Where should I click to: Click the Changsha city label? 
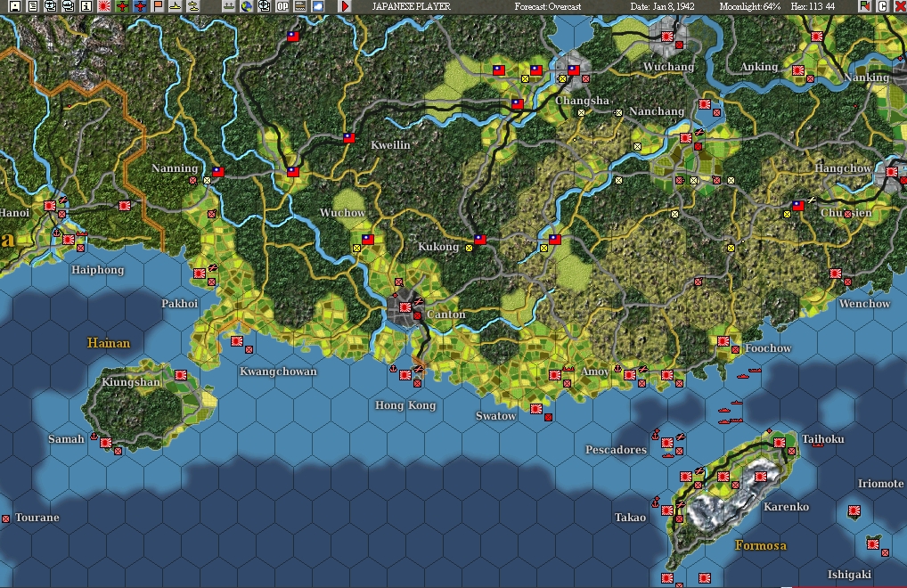coord(582,101)
